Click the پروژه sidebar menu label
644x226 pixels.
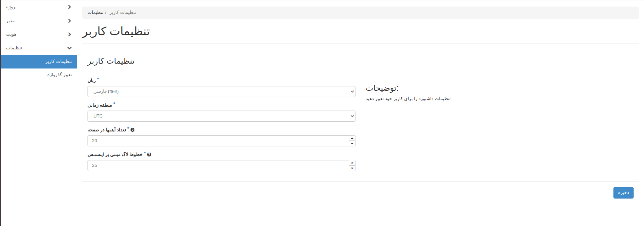[11, 7]
